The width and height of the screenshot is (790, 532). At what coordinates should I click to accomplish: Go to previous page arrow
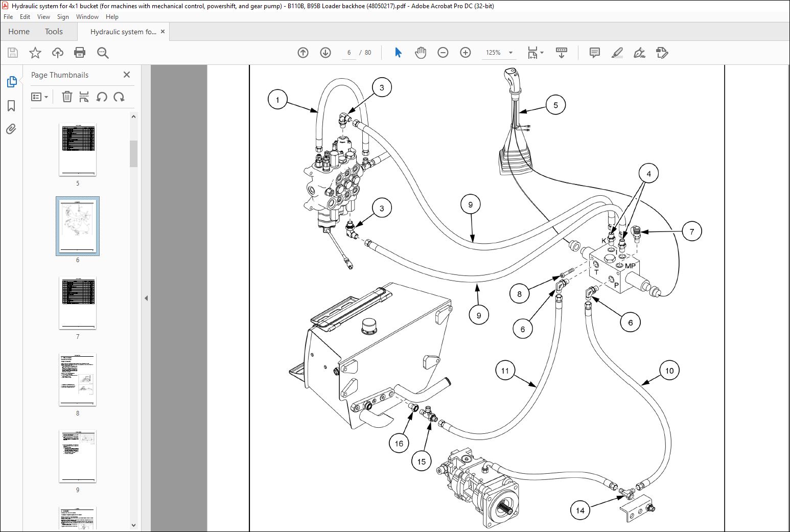303,53
